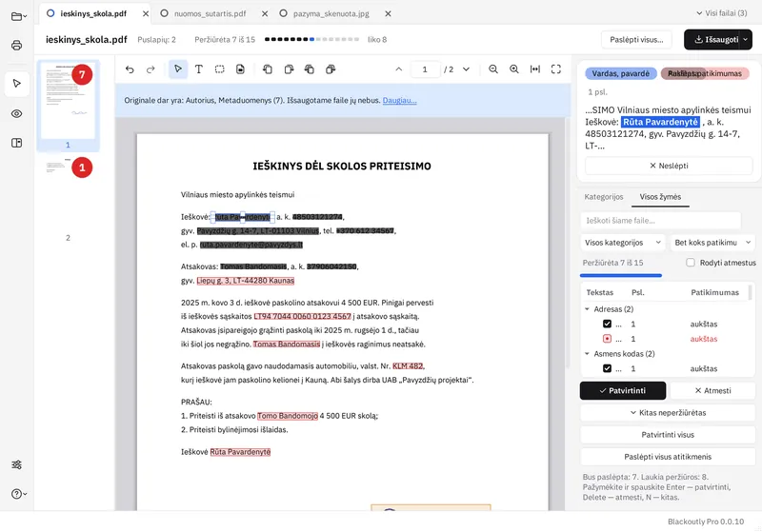Collapse the Asmens kodas (2) group
The height and width of the screenshot is (532, 762).
(587, 354)
